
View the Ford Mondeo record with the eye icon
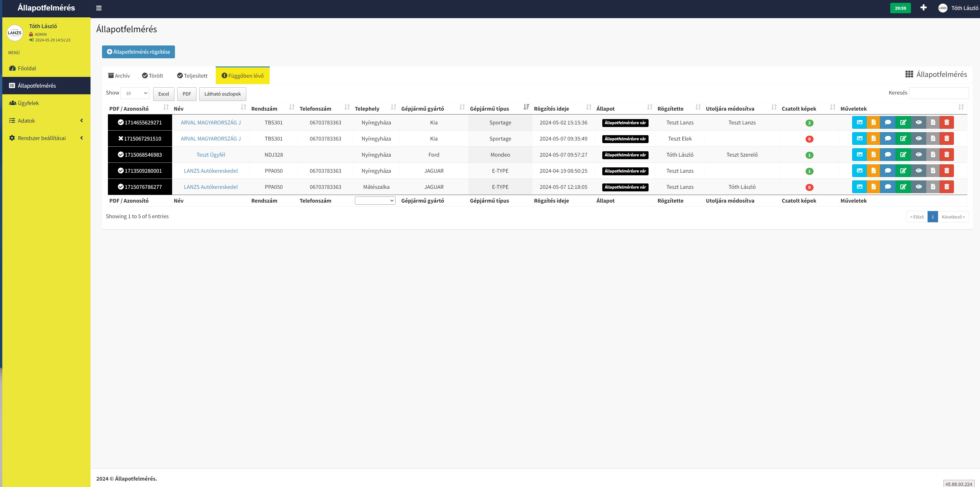point(918,155)
